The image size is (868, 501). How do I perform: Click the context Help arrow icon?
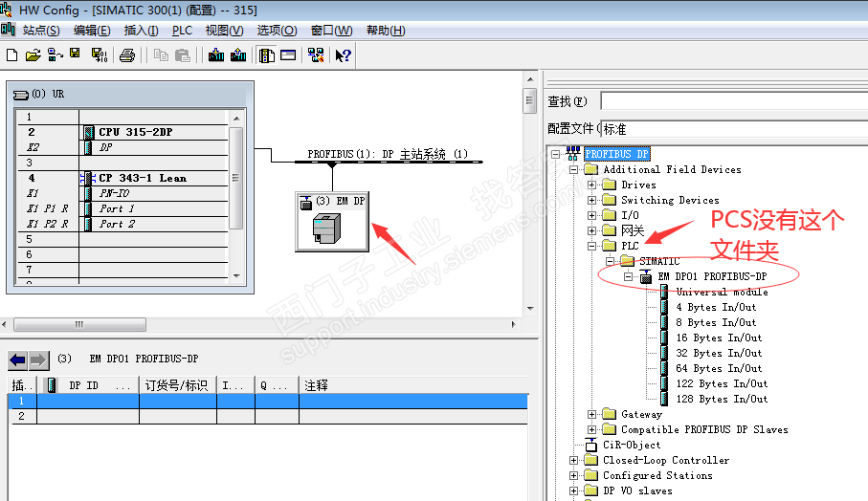pos(343,55)
